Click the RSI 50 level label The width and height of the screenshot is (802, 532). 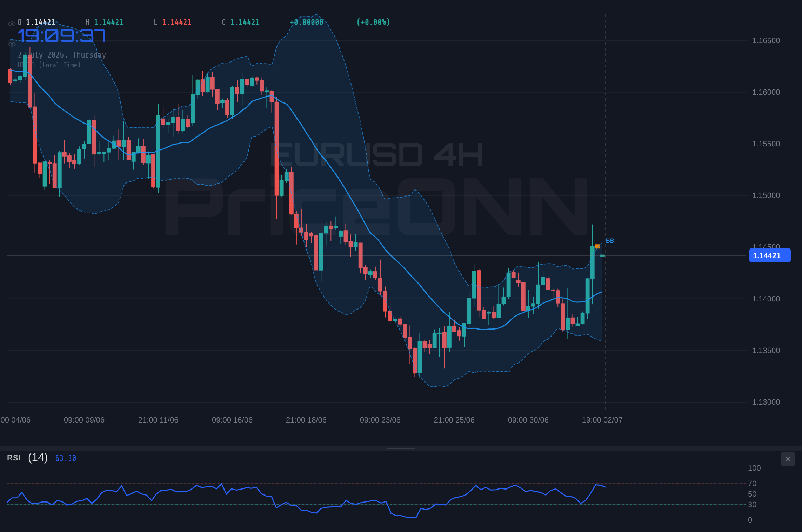(x=752, y=494)
